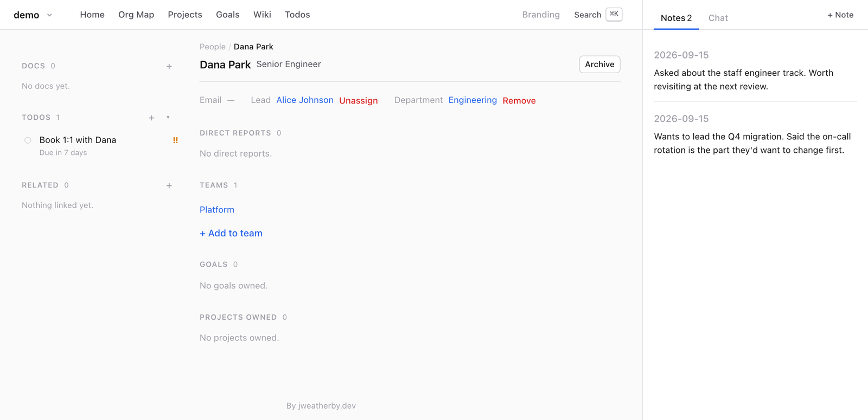Viewport: 868px width, 420px height.
Task: Navigate to Goals
Action: (228, 15)
